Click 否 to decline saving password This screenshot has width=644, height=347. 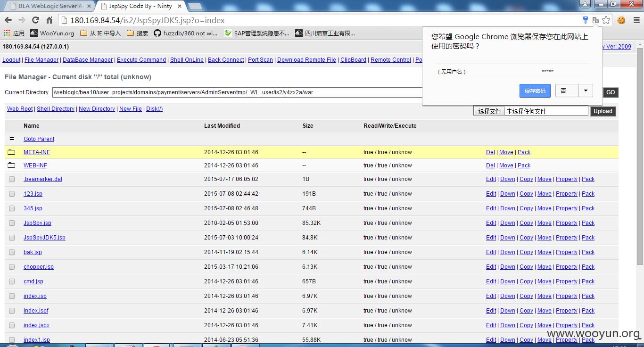click(x=567, y=91)
